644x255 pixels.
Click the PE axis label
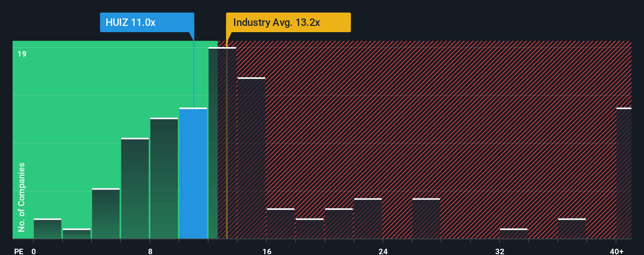18,251
